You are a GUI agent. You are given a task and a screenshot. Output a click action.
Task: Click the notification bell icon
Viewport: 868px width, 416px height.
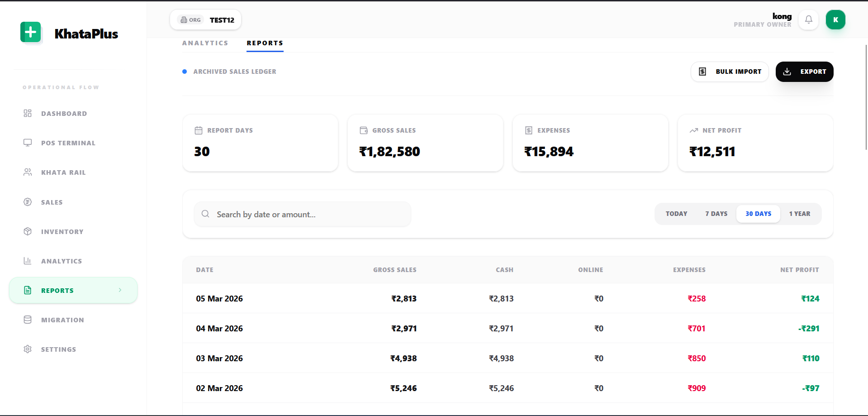pos(808,20)
